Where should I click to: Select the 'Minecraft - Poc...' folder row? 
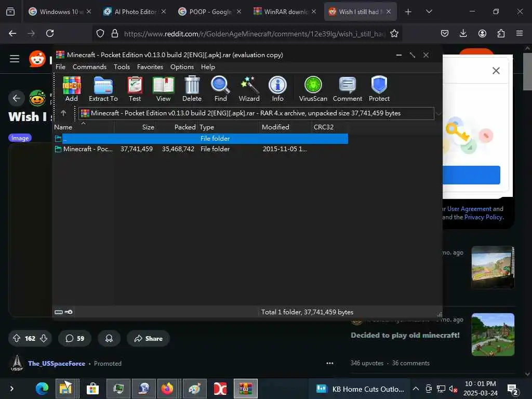pyautogui.click(x=201, y=149)
